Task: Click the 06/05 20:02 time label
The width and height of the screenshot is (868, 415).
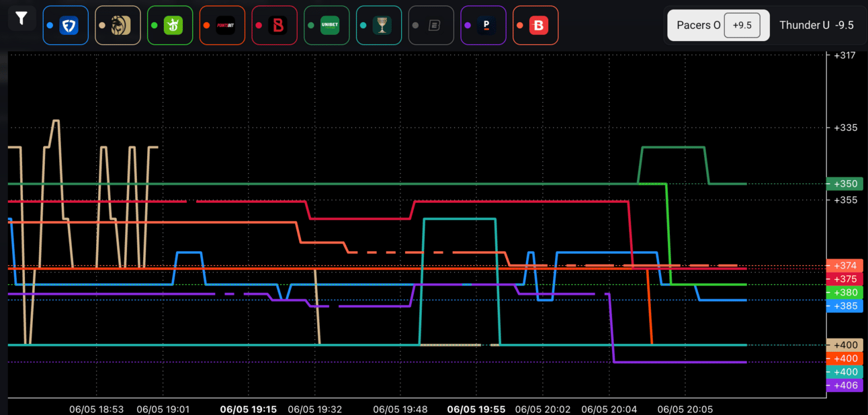Action: (x=542, y=409)
